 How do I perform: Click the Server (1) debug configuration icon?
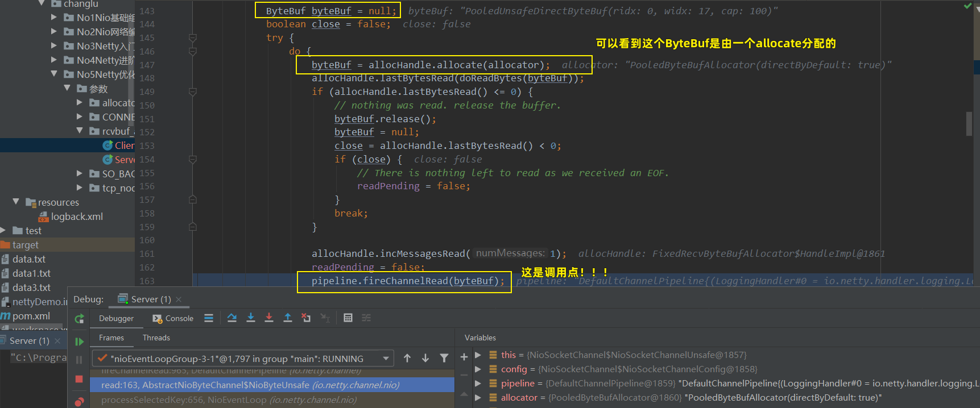click(122, 299)
